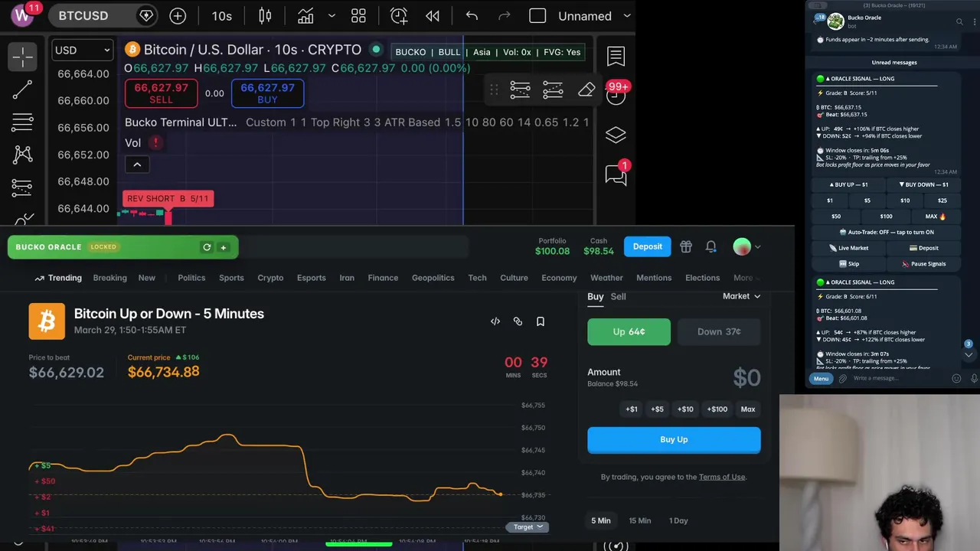Copy the market link icon
Screen dimensions: 980x551
518,321
